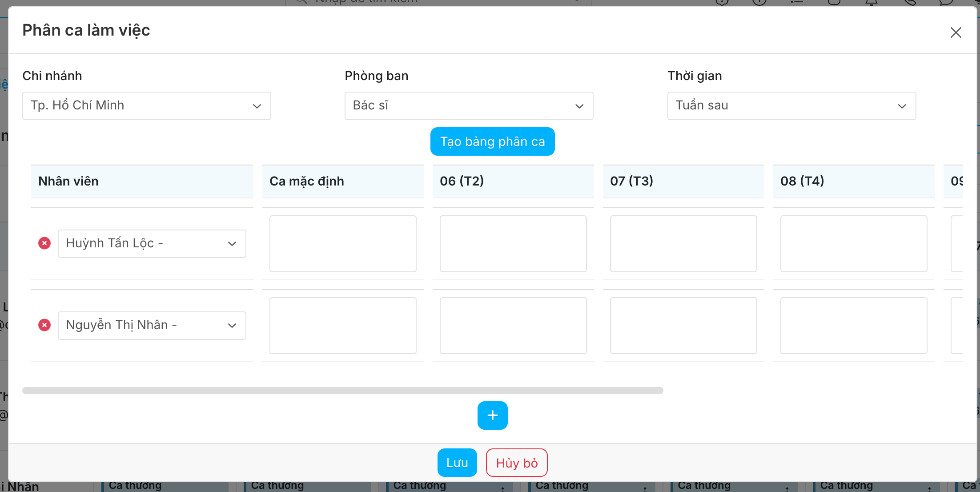Click the Tạo bảng phân ca button

pos(492,141)
